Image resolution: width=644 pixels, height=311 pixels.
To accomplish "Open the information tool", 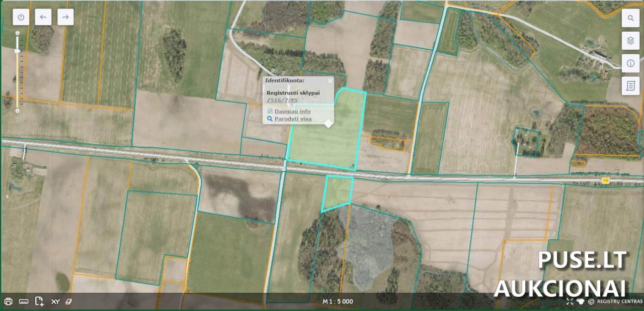I will click(630, 63).
